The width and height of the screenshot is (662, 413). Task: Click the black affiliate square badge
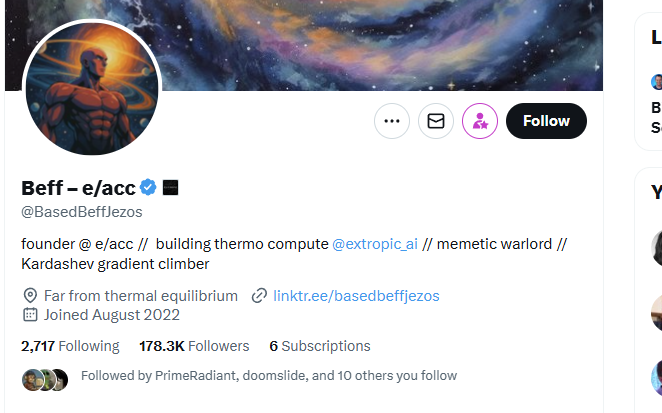(171, 187)
